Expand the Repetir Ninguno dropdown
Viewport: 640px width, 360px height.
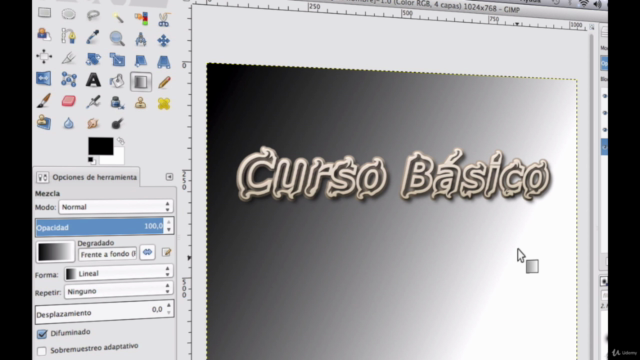tap(118, 291)
